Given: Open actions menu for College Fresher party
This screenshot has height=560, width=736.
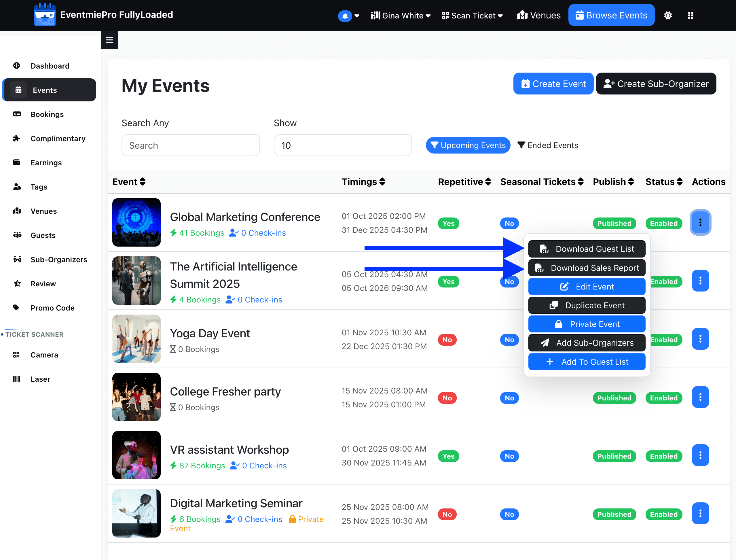Looking at the screenshot, I should 700,397.
